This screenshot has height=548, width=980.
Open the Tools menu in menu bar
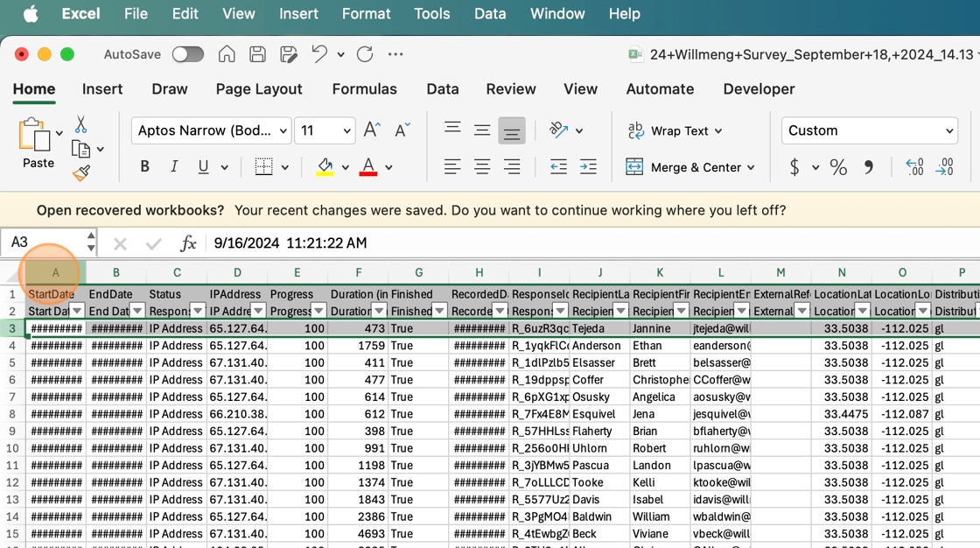pyautogui.click(x=431, y=14)
